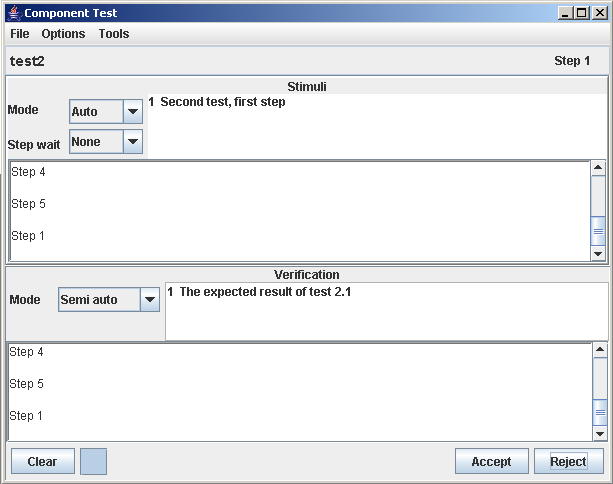Click Verification log scrollbar down arrow

click(x=600, y=434)
